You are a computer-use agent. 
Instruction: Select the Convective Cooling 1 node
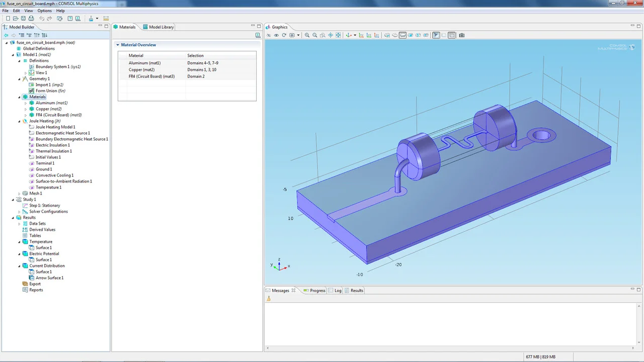[54, 175]
